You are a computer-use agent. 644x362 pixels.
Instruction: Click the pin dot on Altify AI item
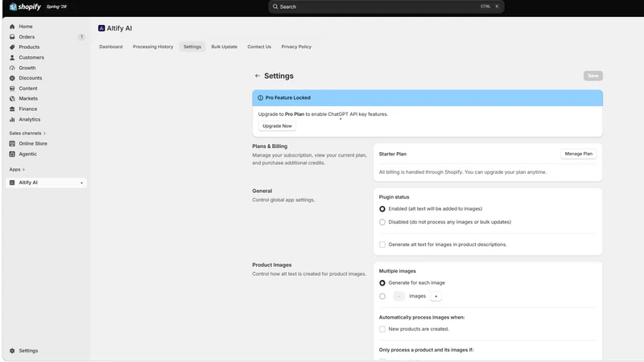coord(82,183)
